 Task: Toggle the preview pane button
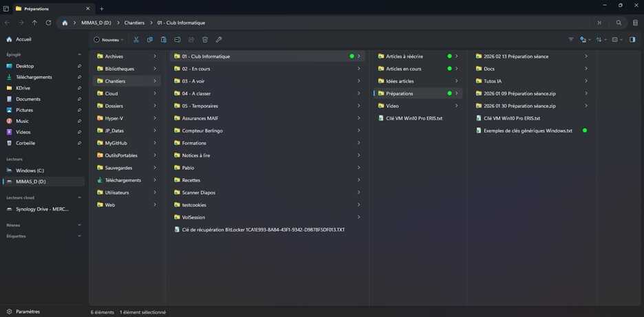point(632,40)
